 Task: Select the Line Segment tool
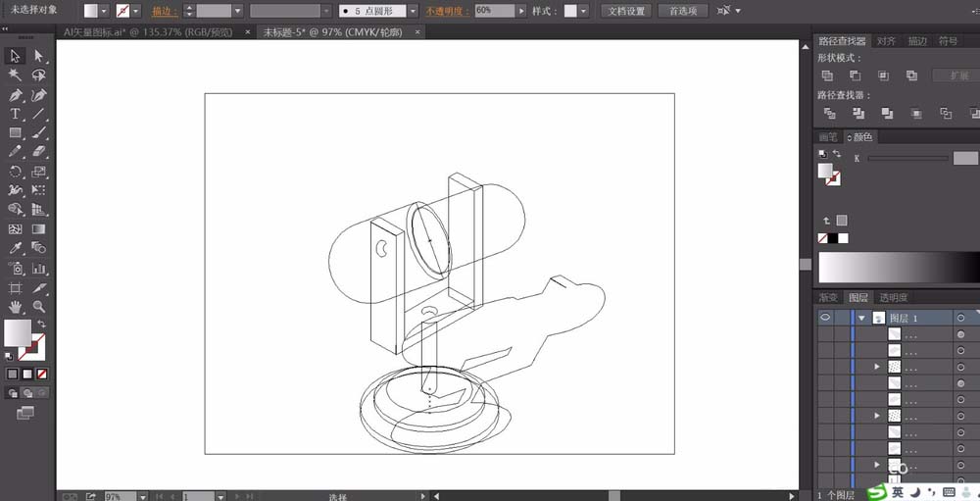(x=39, y=114)
